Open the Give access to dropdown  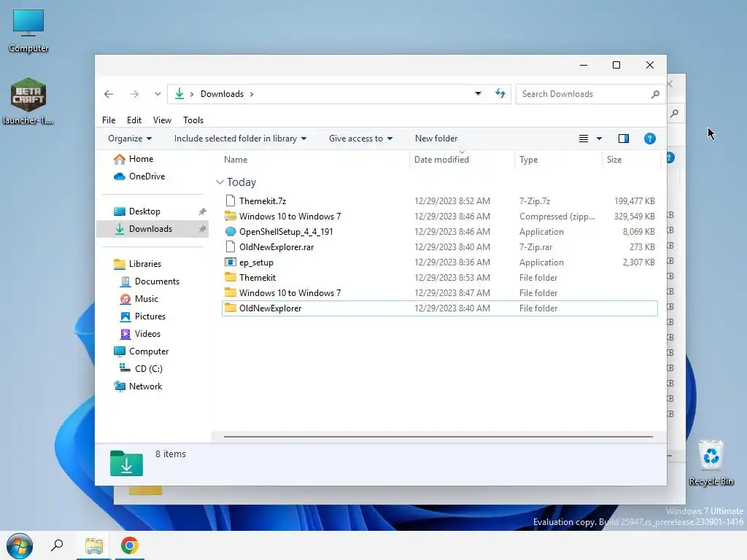[x=360, y=139]
